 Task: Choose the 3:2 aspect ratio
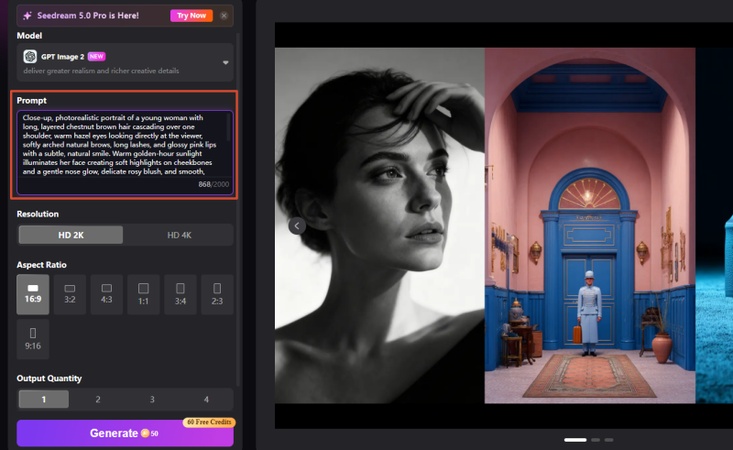pos(70,294)
